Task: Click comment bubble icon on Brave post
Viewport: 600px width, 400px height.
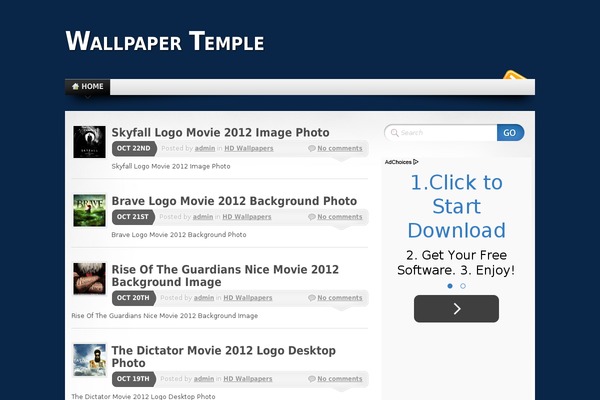Action: (x=312, y=217)
